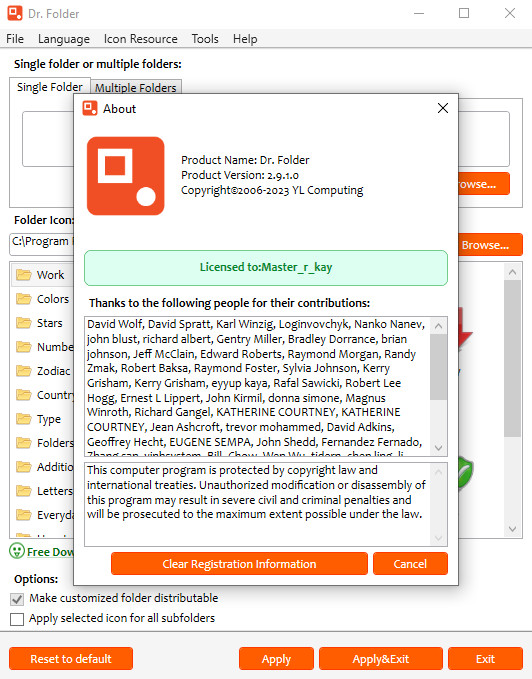
Task: Select the Stars folder category icon
Action: point(24,323)
